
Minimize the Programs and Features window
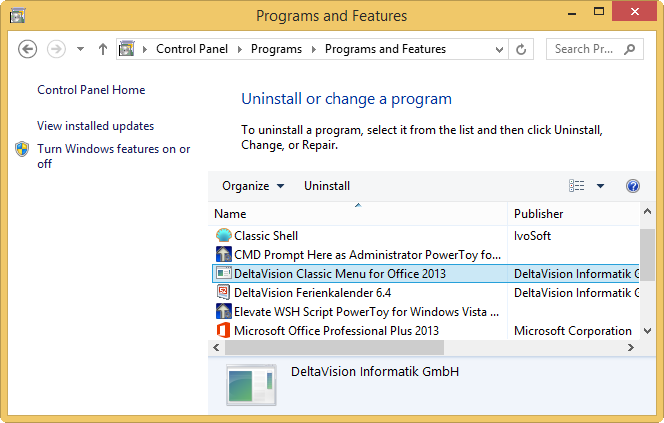pyautogui.click(x=572, y=13)
